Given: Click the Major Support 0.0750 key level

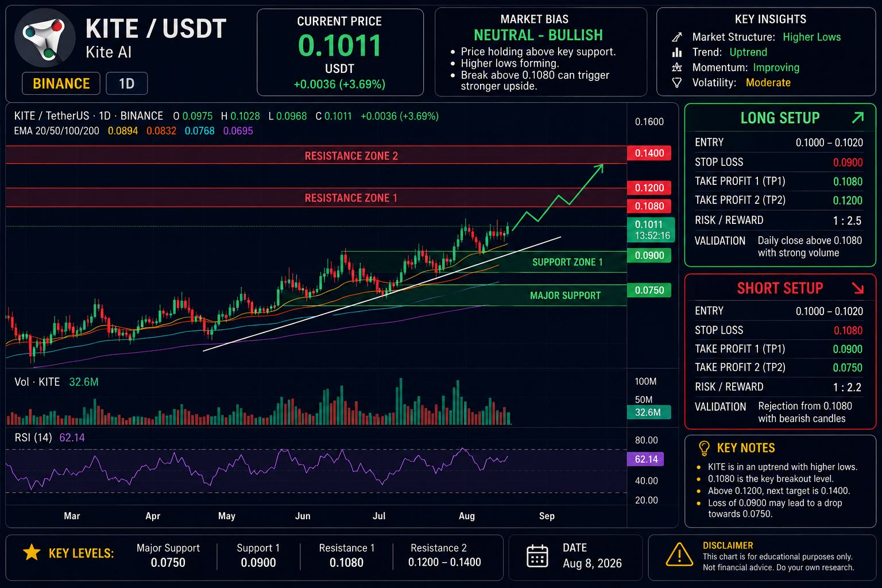Looking at the screenshot, I should (x=168, y=563).
